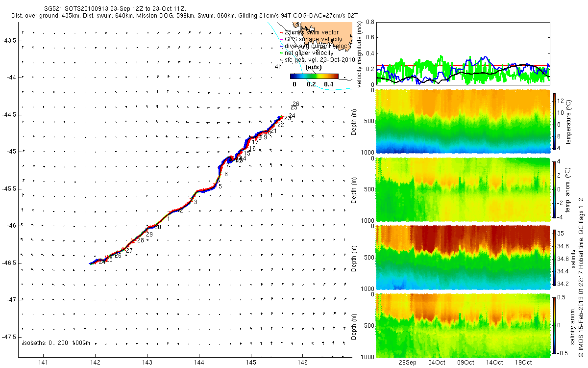Screen dimensions: 588x368
Task: Click the '(m/s)' label above velocity colorbar
Action: click(313, 67)
